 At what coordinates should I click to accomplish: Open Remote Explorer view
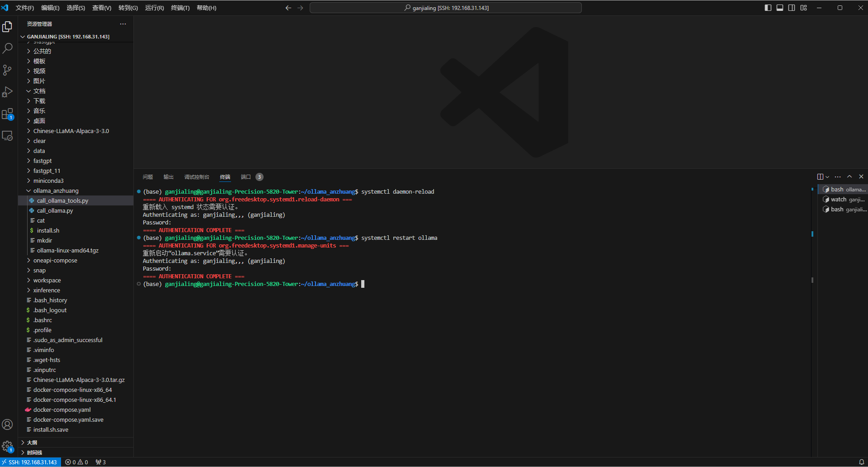tap(7, 136)
